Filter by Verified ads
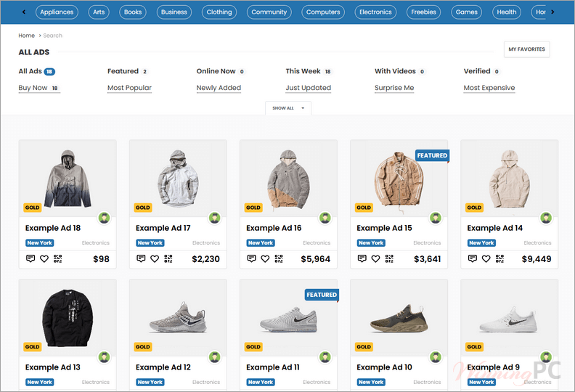The height and width of the screenshot is (392, 575). (x=481, y=71)
